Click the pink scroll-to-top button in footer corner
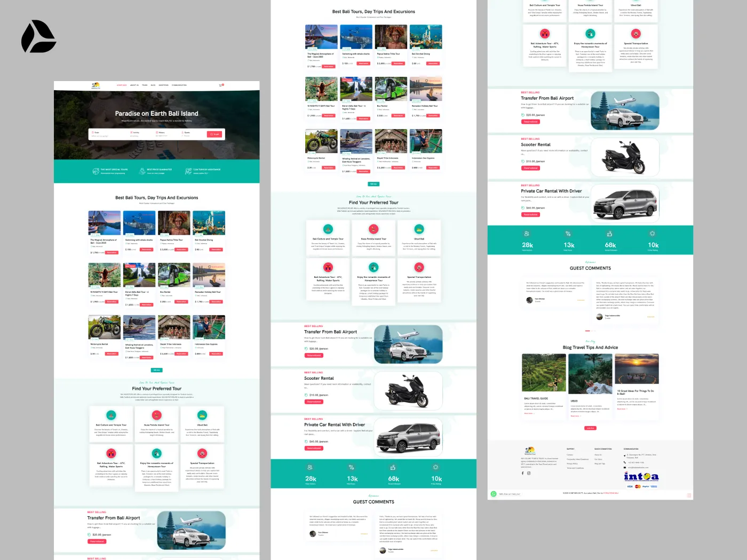This screenshot has height=560, width=747. (689, 495)
